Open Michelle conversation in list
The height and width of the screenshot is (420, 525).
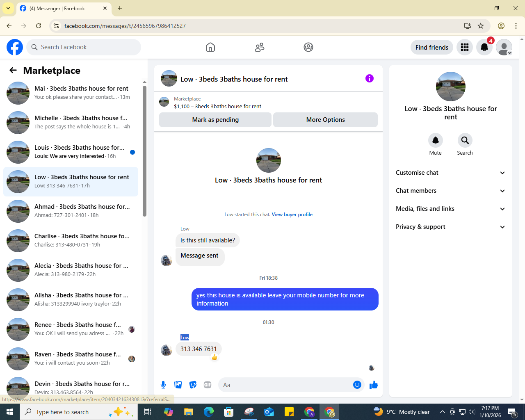point(71,123)
